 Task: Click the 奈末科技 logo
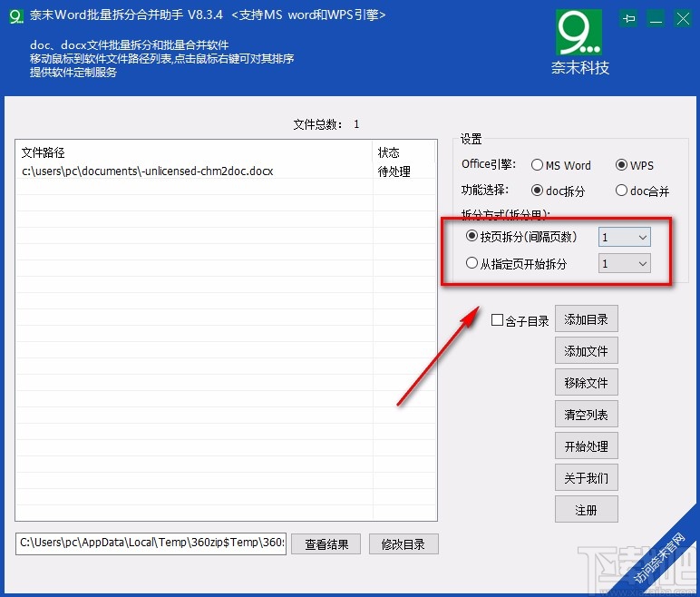coord(579,44)
